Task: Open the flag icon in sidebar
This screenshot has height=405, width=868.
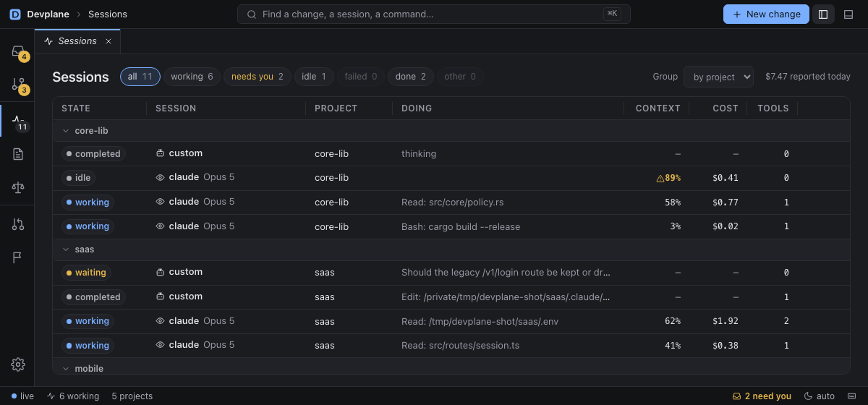Action: tap(18, 257)
